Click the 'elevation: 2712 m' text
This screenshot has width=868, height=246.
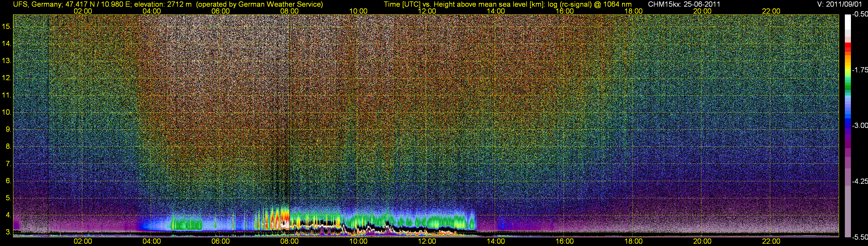pos(163,4)
